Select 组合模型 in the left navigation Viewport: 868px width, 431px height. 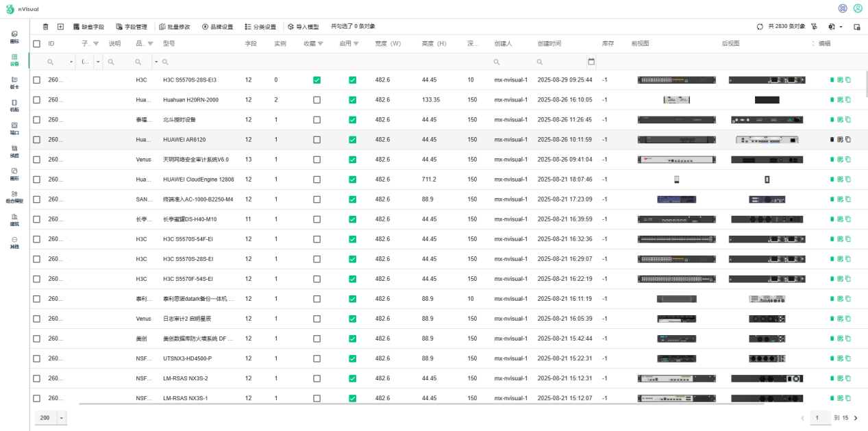pos(14,197)
